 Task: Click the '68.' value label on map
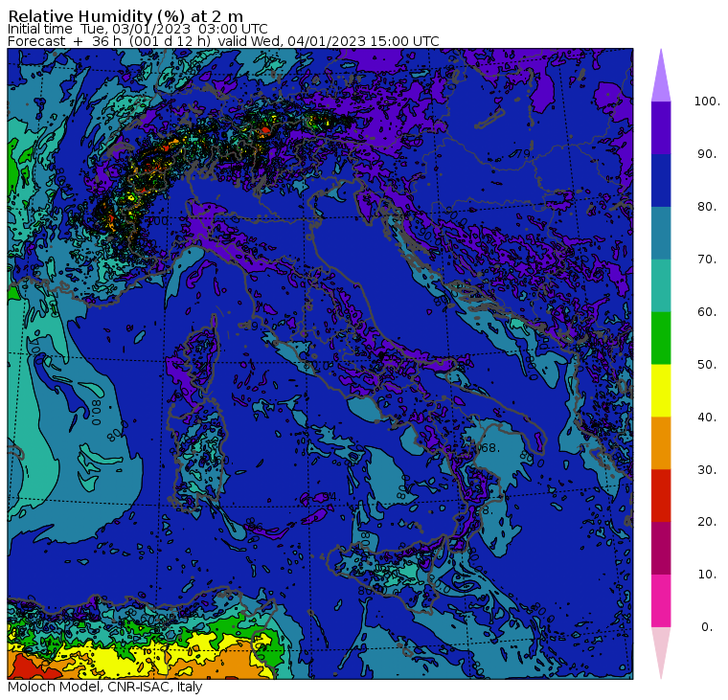[x=489, y=448]
